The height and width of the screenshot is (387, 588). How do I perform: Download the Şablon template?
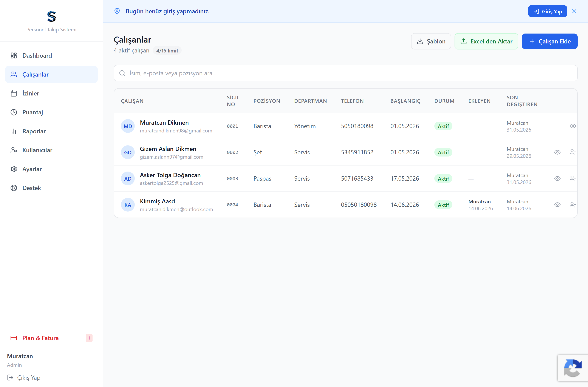tap(431, 41)
